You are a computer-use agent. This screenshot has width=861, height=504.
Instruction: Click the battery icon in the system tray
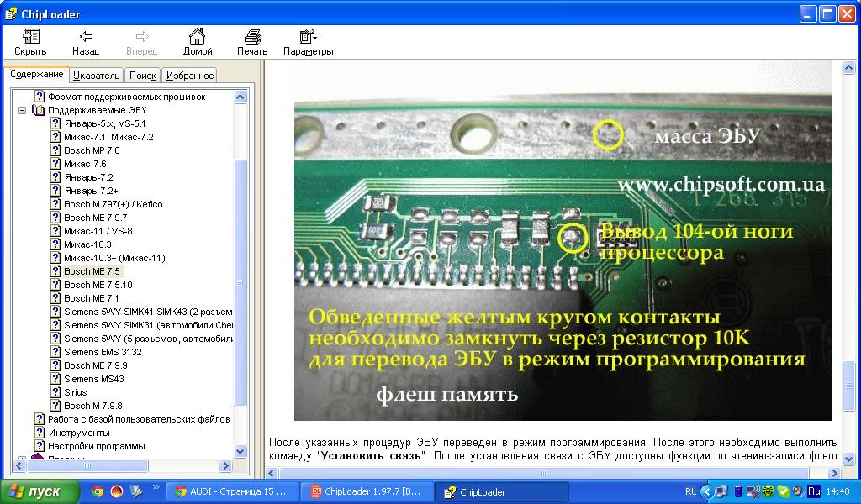pos(738,491)
